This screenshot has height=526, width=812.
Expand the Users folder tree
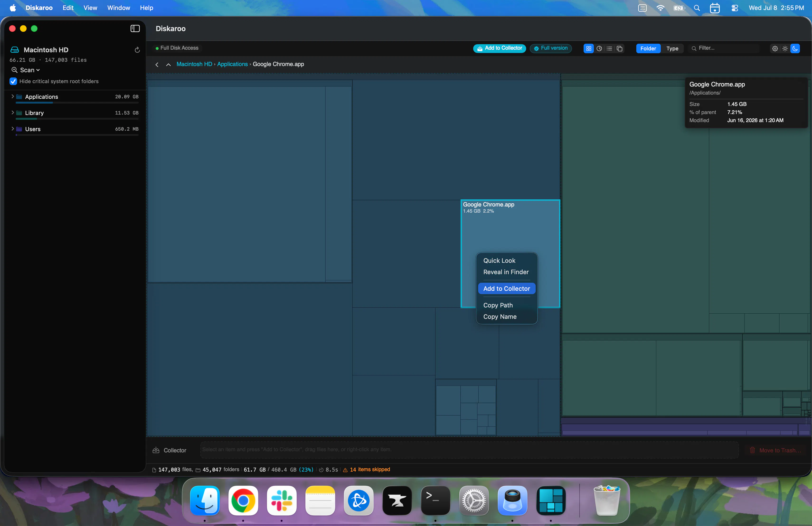click(x=13, y=129)
